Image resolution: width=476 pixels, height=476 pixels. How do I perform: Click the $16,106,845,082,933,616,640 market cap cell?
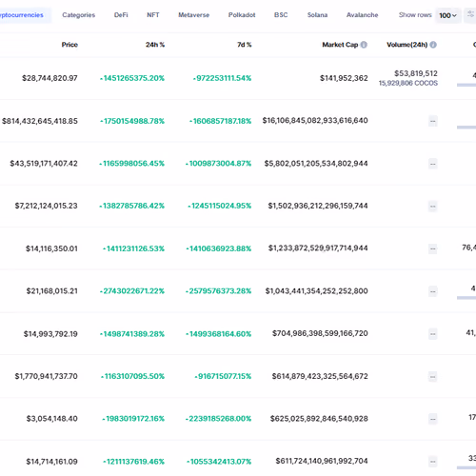(x=315, y=121)
